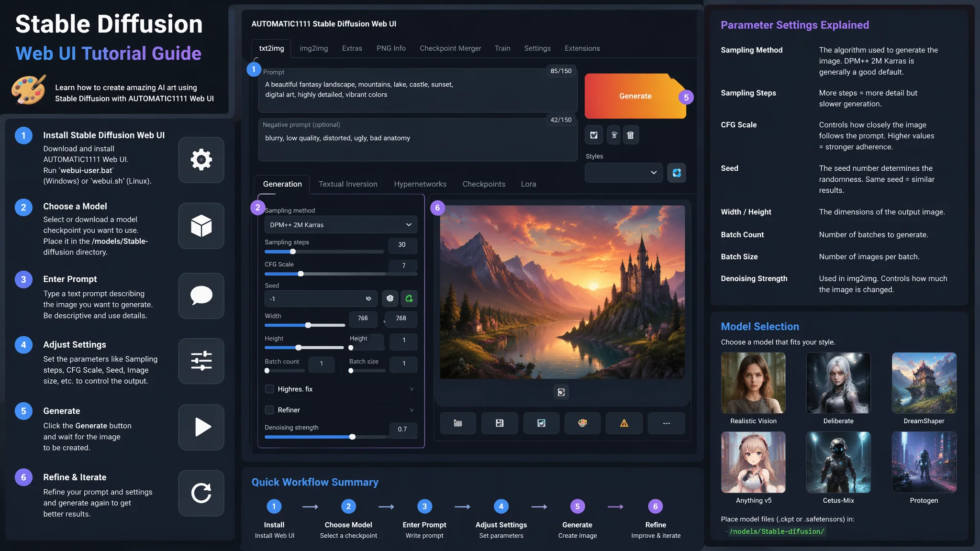Switch to the img2img tab
This screenshot has height=551, width=980.
pyautogui.click(x=314, y=48)
